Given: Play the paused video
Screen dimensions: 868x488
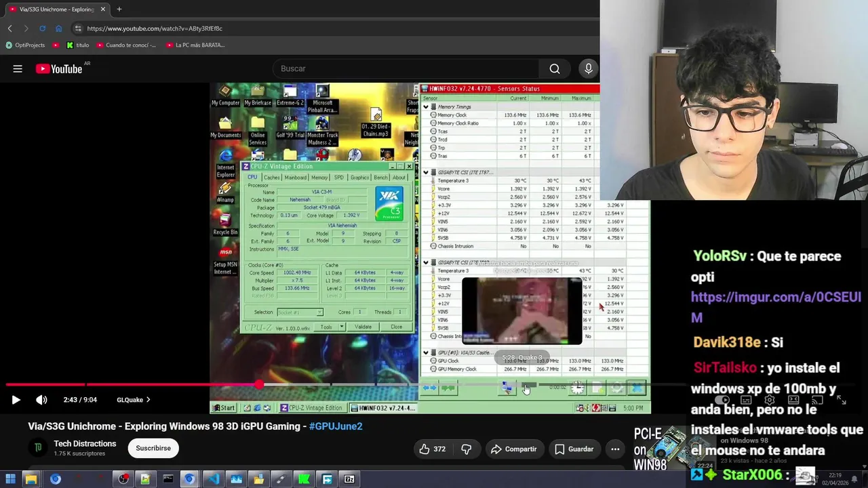Looking at the screenshot, I should (x=16, y=400).
